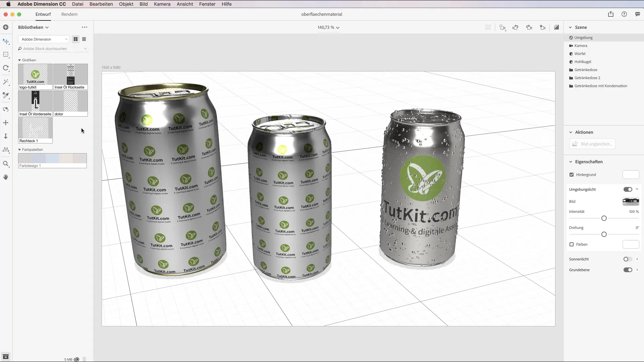Click the Creative Cloud sync status icon
This screenshot has width=644, height=362.
[76, 359]
